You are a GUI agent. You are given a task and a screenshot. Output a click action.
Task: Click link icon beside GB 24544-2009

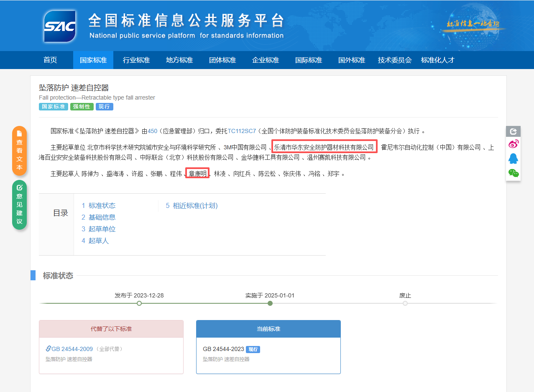tap(49, 348)
